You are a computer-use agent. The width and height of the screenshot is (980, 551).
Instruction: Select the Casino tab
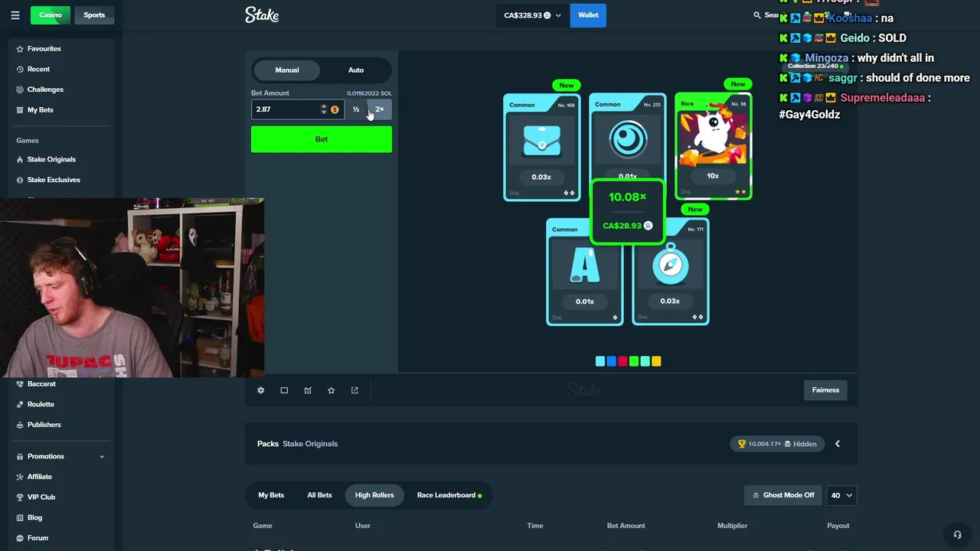point(51,15)
